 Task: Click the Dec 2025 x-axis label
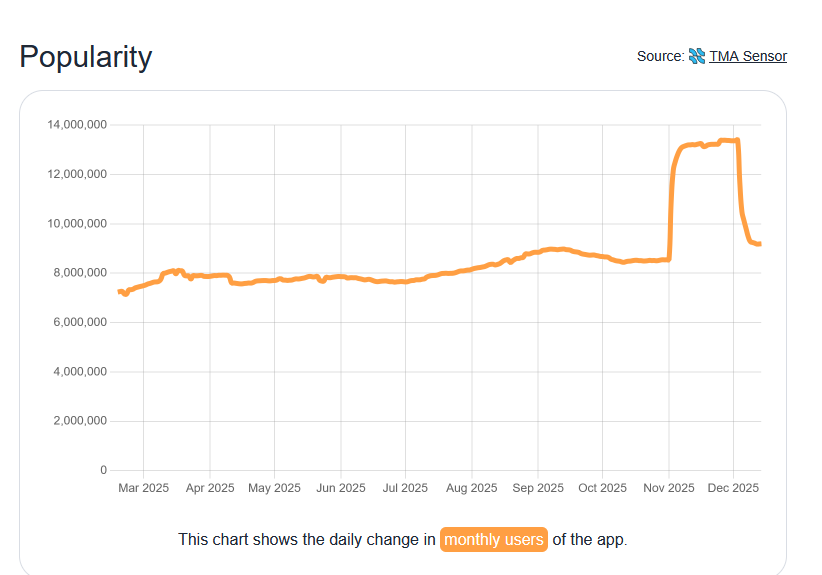coord(733,488)
